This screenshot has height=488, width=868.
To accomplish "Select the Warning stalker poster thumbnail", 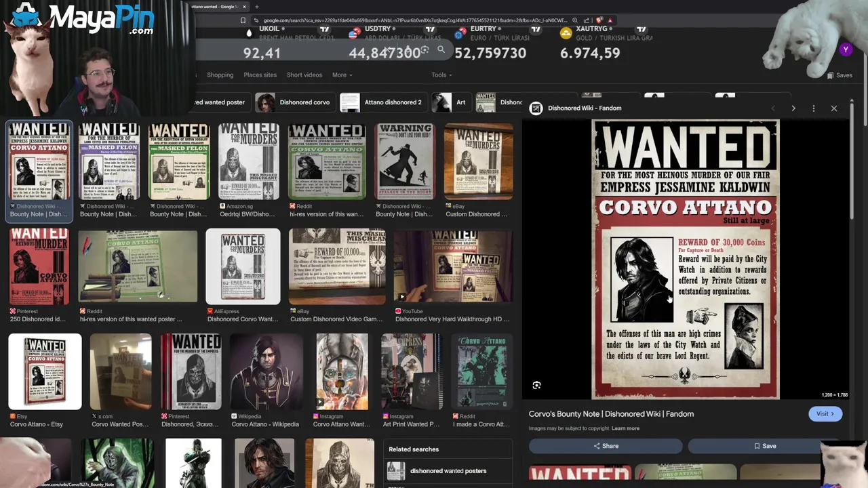I will click(405, 161).
